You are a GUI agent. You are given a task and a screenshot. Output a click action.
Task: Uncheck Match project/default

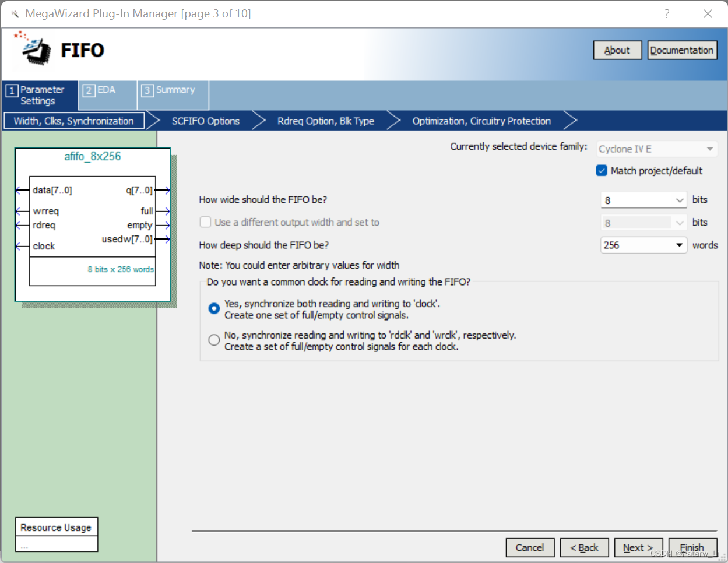pyautogui.click(x=601, y=171)
